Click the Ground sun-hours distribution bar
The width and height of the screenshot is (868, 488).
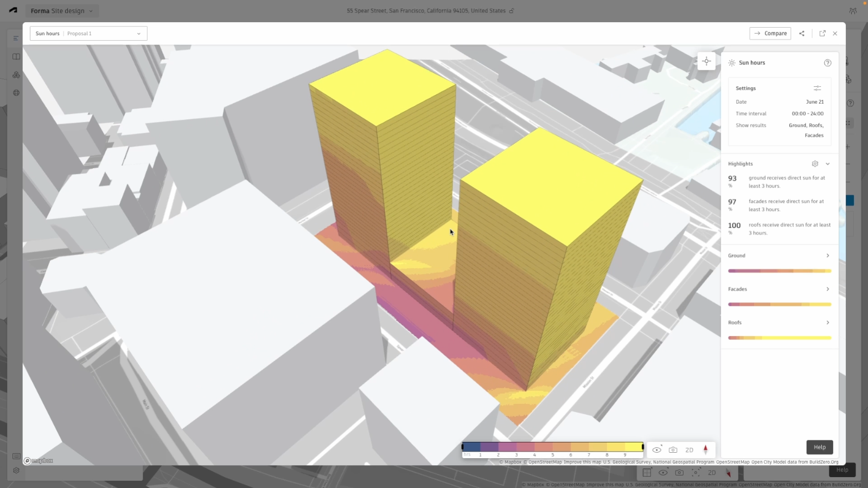(780, 271)
